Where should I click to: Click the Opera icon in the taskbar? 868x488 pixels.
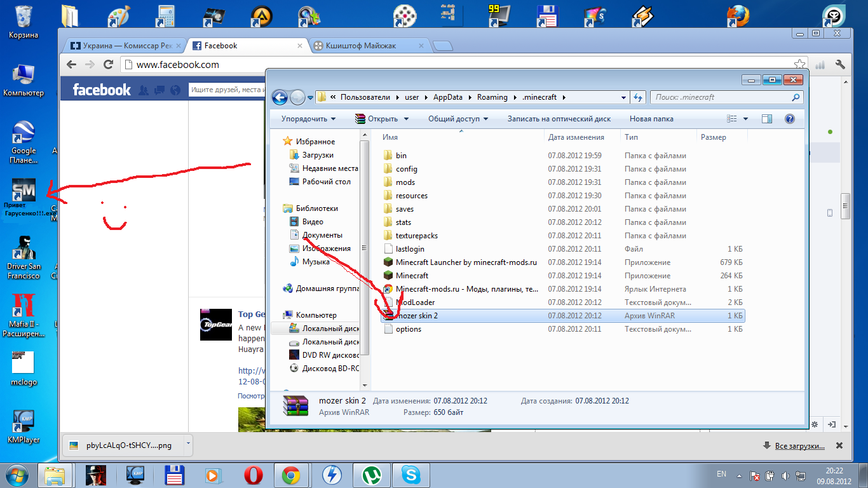[254, 475]
